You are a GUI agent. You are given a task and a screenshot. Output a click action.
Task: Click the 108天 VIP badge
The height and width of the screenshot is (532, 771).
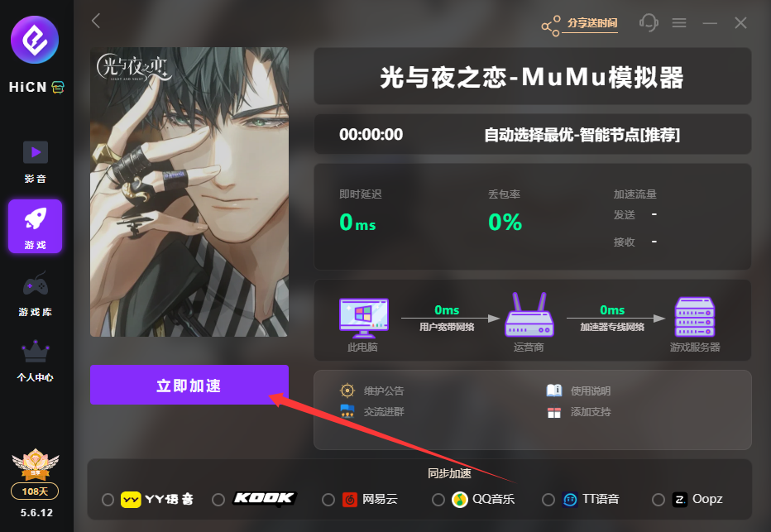click(35, 491)
